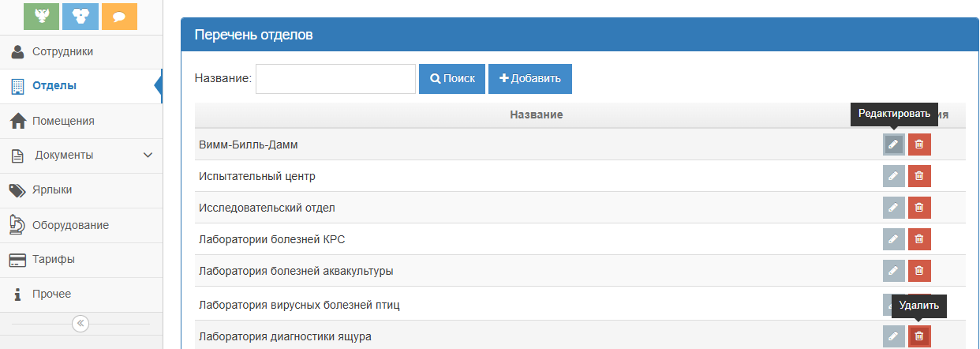This screenshot has width=980, height=349.
Task: Open Сотрудники in the sidebar
Action: [63, 52]
